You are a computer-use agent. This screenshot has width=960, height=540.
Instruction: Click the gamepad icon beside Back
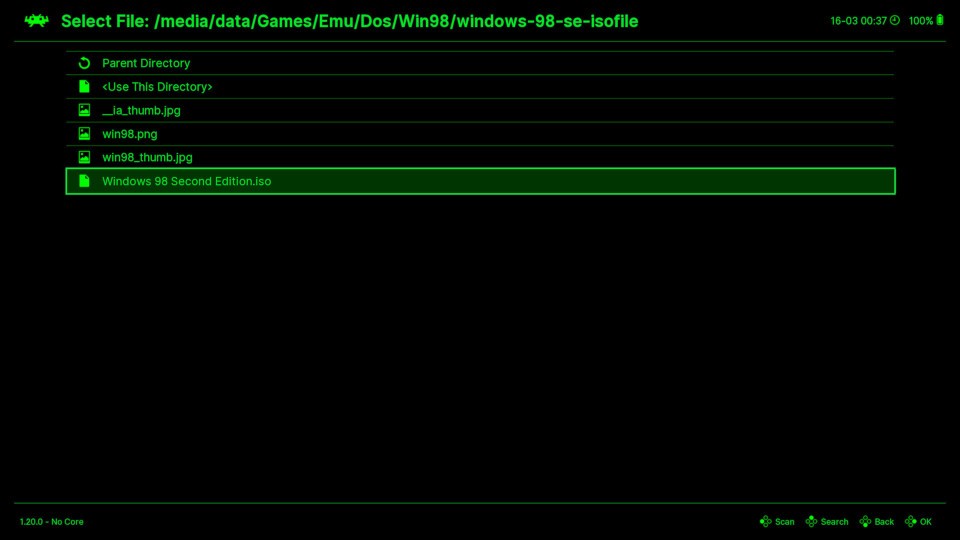[865, 521]
